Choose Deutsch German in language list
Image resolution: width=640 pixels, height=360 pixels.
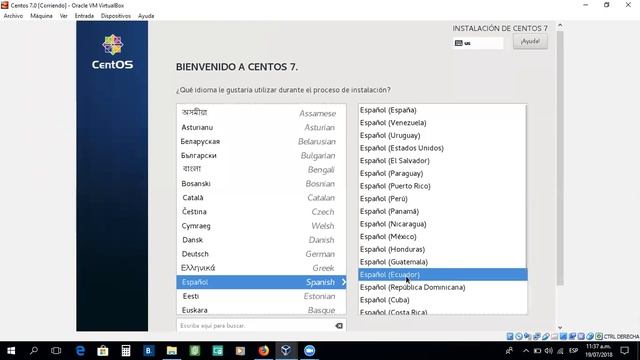pos(261,254)
